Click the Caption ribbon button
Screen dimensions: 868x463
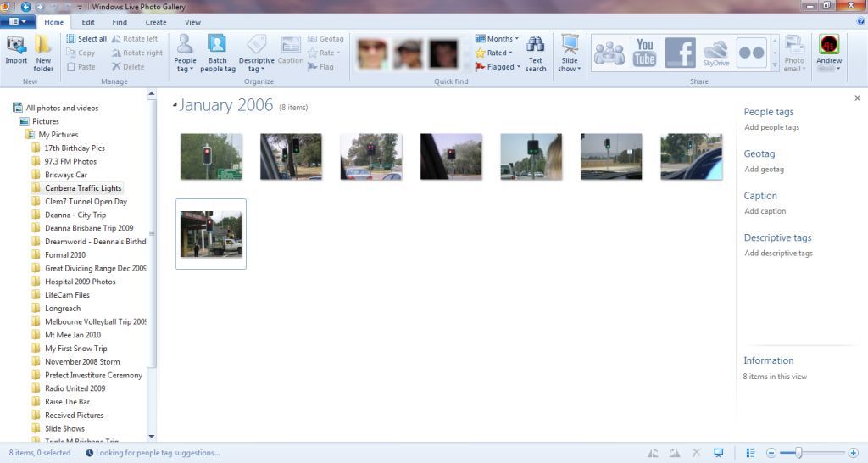(x=291, y=50)
